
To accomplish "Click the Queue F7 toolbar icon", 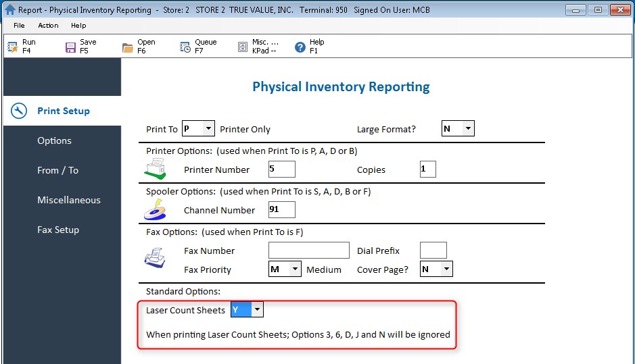I will [185, 47].
